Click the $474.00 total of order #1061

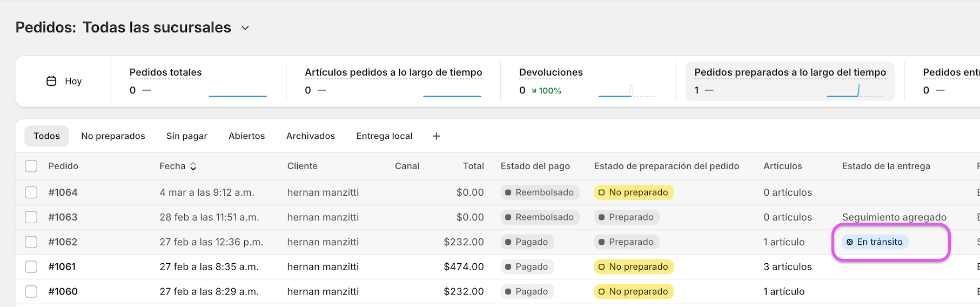coord(464,267)
